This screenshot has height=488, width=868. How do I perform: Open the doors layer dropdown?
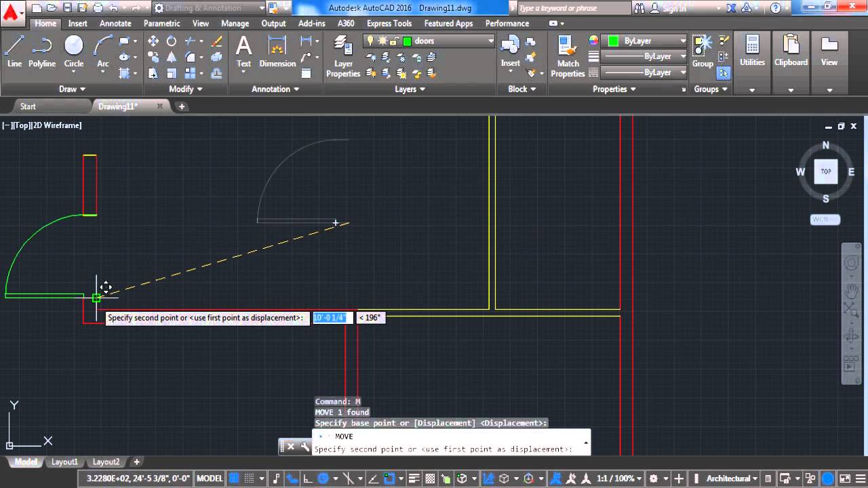click(430, 41)
